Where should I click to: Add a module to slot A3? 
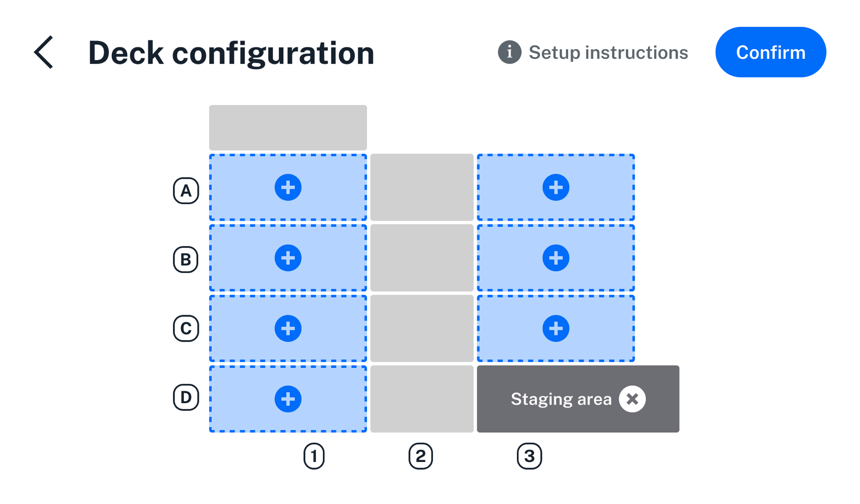(556, 187)
